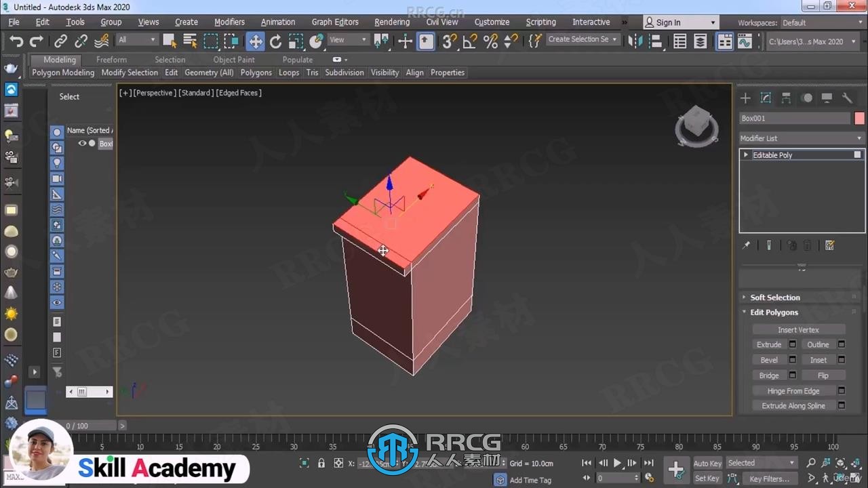
Task: Switch to the Object Paint ribbon tab
Action: [234, 60]
